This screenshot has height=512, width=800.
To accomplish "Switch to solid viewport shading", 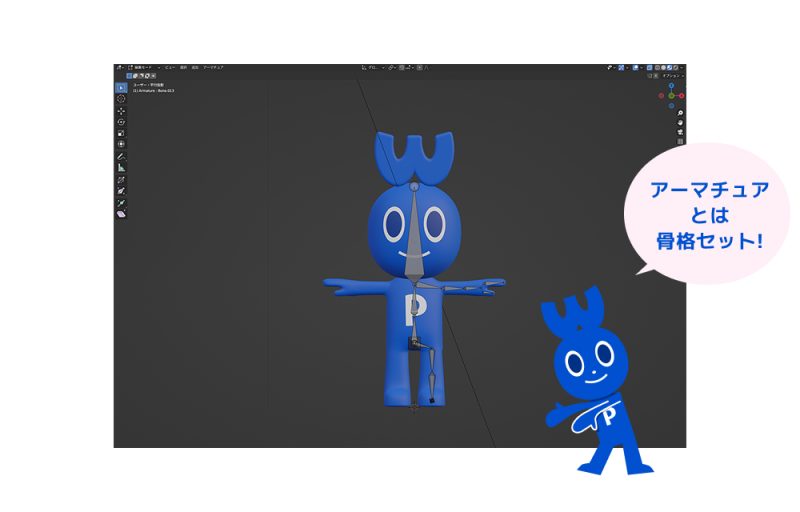I will (x=662, y=67).
